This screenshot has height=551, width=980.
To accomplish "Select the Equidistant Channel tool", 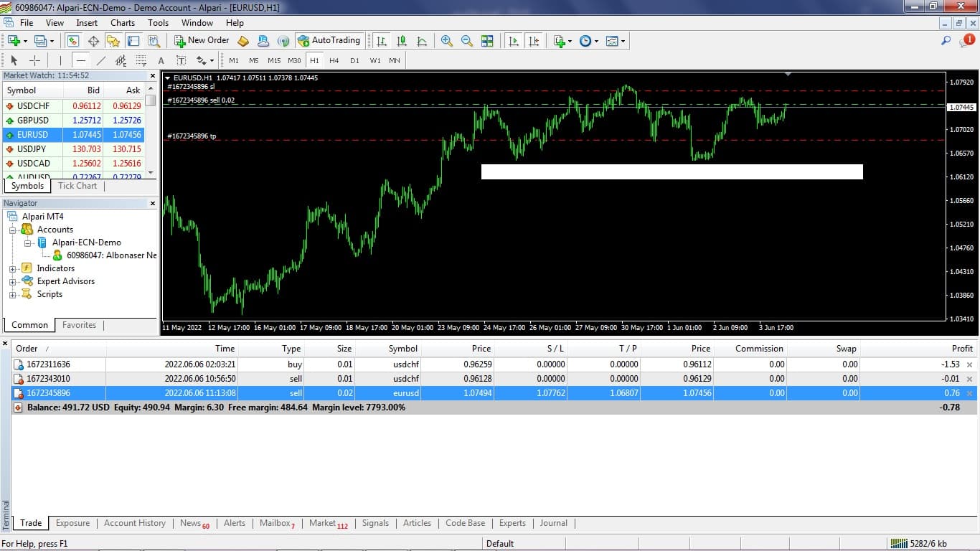I will tap(121, 60).
